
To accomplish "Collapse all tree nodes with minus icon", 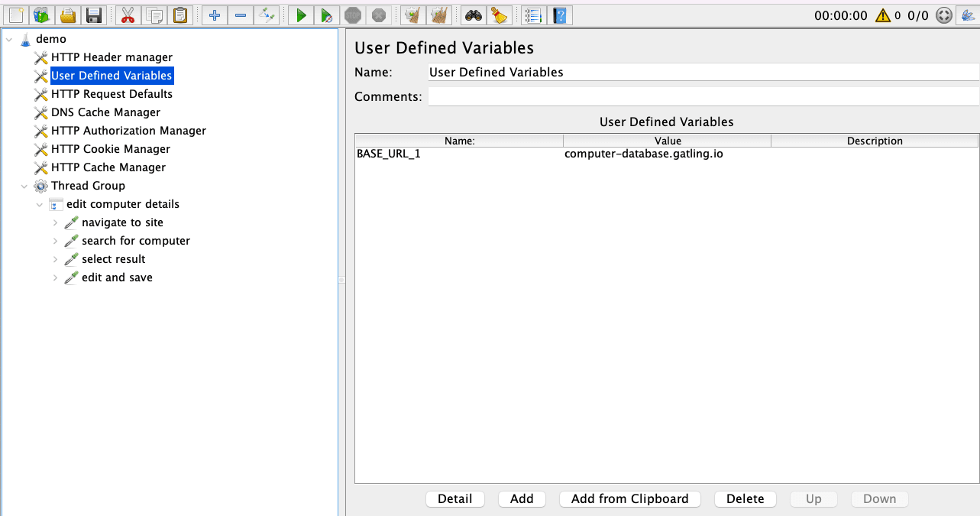I will tap(241, 15).
